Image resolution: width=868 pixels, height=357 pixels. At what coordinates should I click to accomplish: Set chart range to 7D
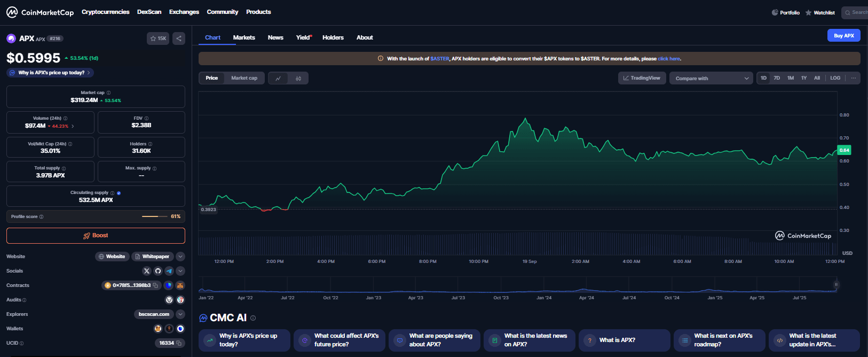click(777, 78)
